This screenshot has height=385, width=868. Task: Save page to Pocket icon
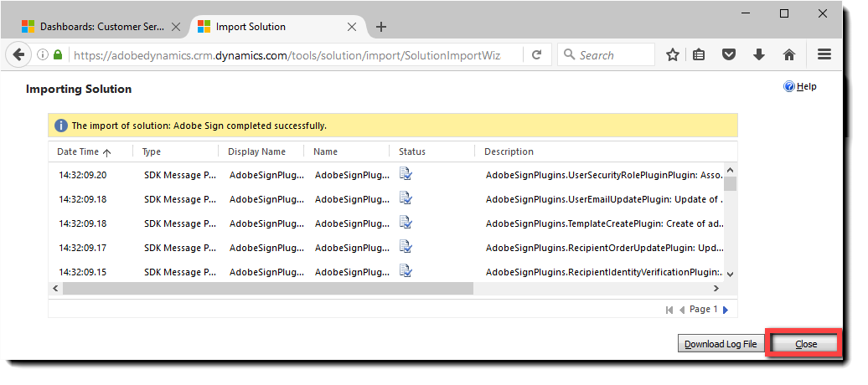pyautogui.click(x=729, y=54)
